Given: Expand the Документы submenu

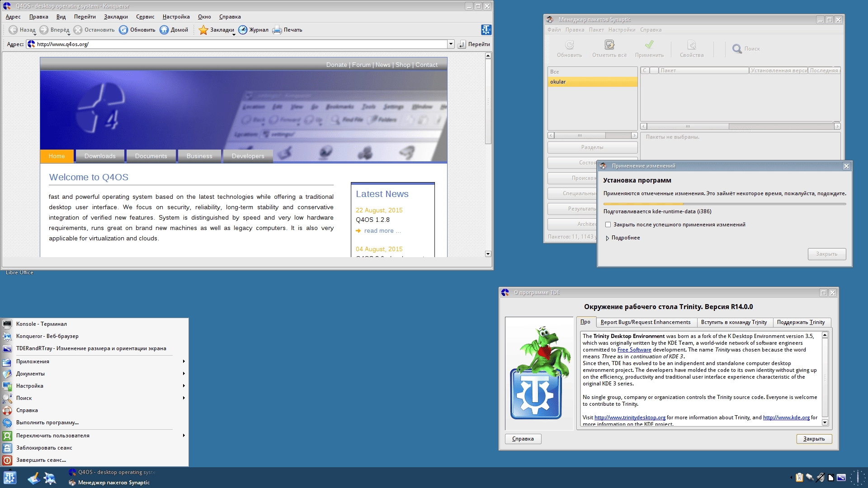Looking at the screenshot, I should 94,374.
